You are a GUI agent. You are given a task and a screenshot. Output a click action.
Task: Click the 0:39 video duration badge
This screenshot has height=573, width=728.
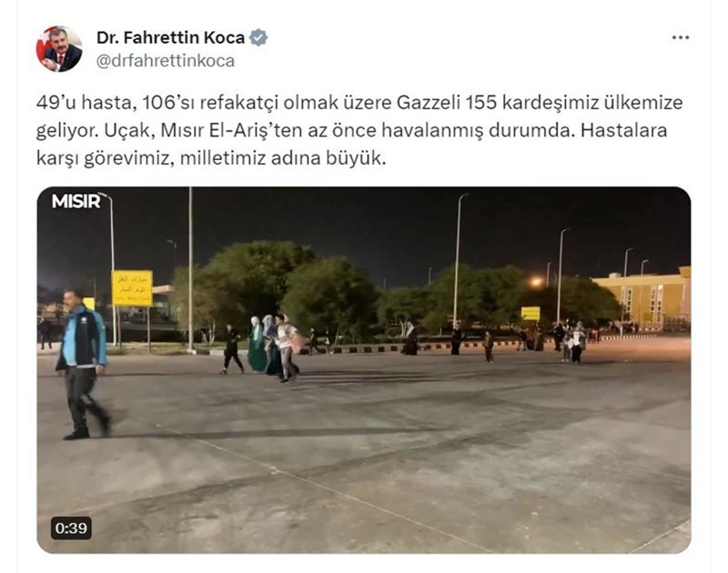click(71, 528)
